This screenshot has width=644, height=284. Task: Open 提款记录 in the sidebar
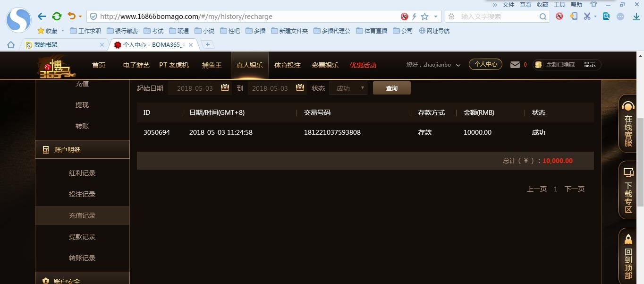click(82, 237)
